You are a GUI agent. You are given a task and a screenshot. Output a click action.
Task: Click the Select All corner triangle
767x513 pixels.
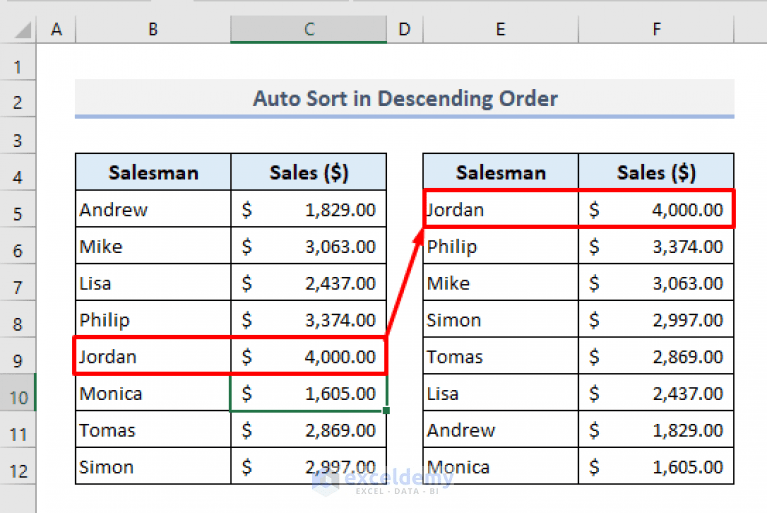coord(23,30)
